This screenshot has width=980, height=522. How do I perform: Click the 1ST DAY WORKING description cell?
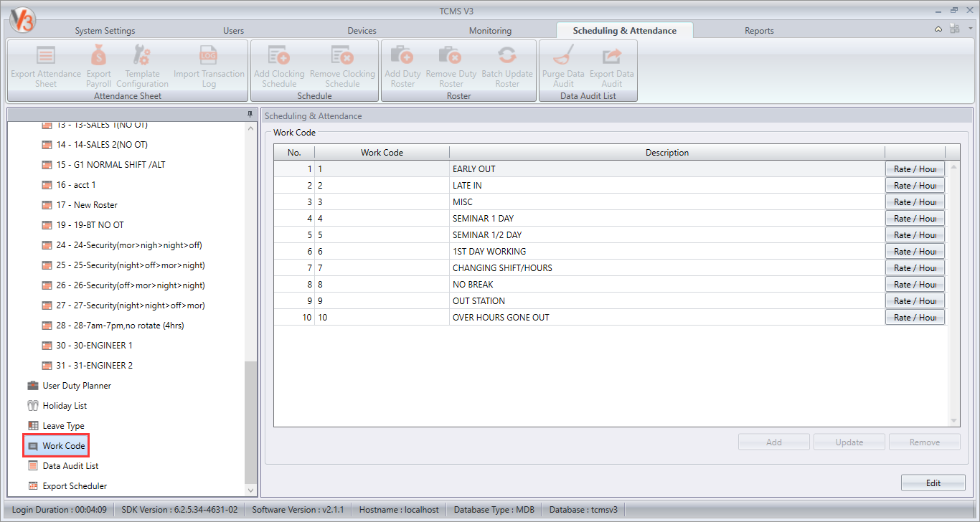[x=667, y=252]
